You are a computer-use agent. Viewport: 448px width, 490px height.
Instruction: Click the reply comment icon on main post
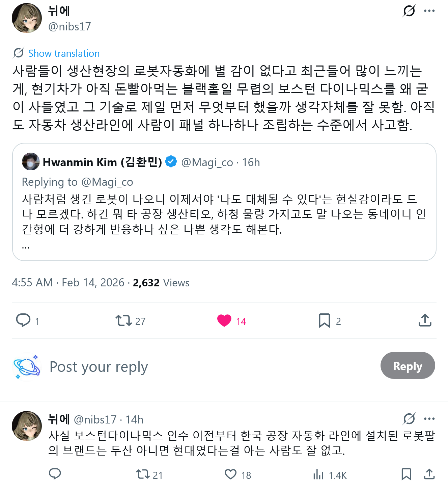(x=23, y=320)
